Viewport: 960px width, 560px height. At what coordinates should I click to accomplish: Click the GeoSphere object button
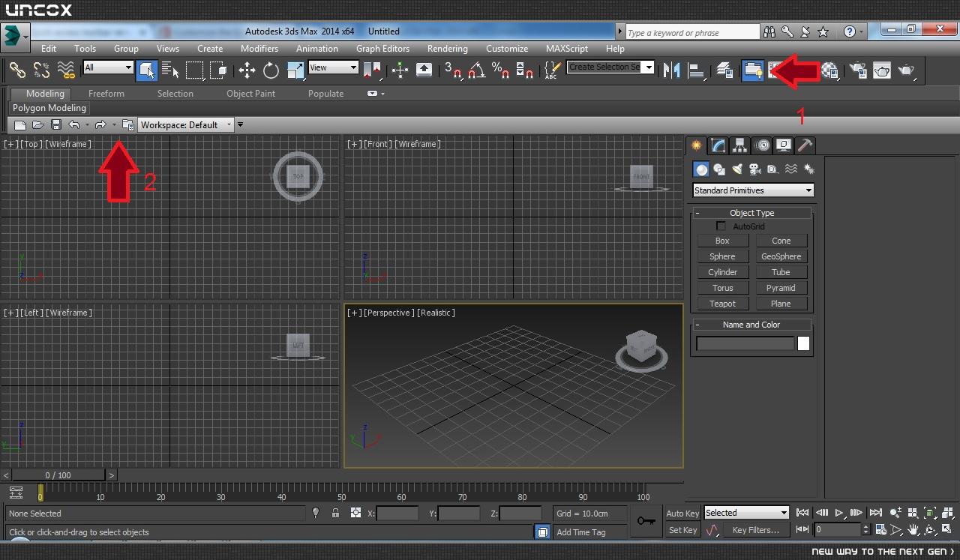tap(781, 256)
